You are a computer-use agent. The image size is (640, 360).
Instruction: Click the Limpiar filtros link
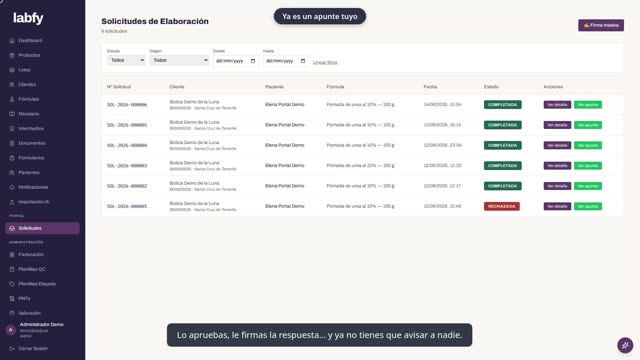click(x=325, y=62)
